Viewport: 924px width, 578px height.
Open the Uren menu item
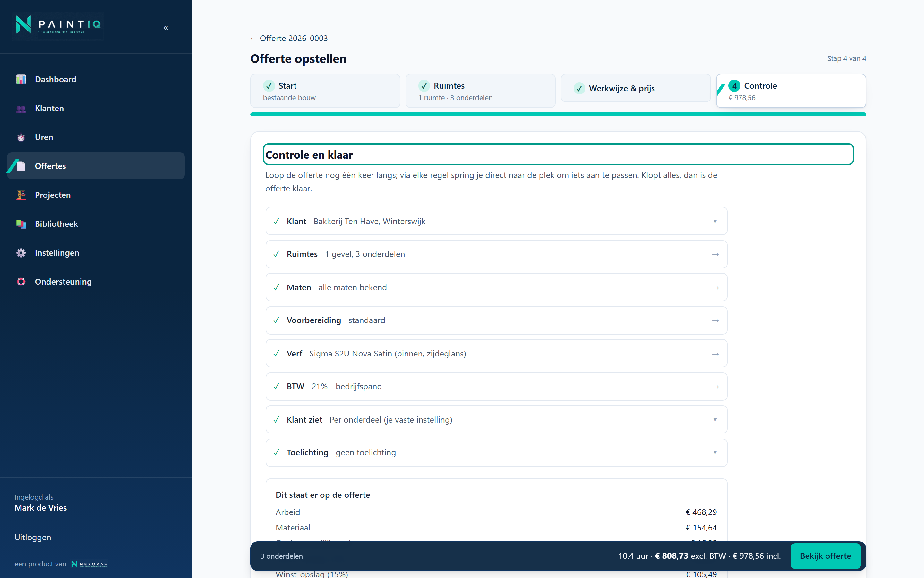tap(96, 137)
